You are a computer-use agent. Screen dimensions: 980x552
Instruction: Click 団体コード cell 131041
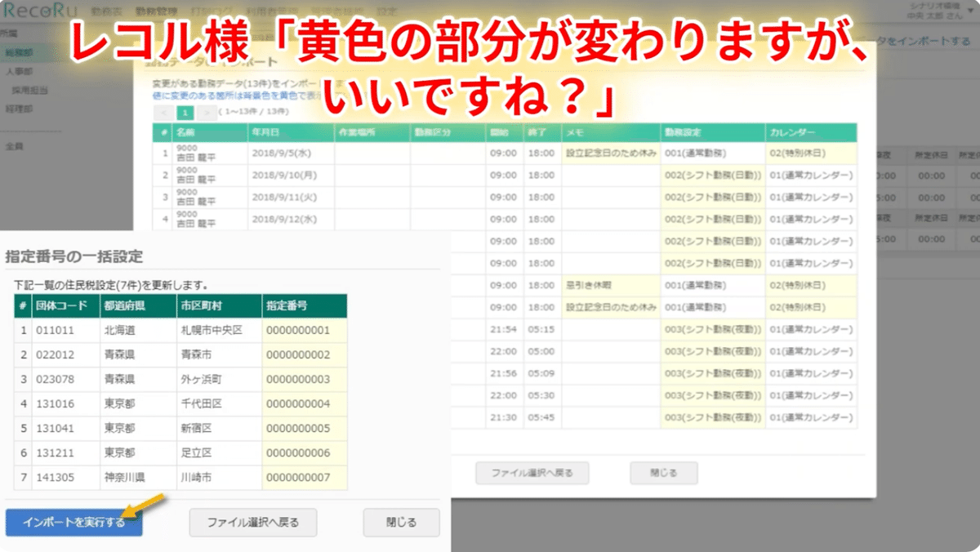point(65,429)
